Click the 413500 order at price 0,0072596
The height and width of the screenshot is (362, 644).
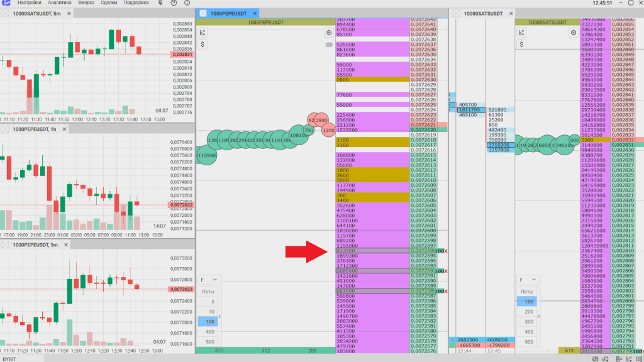[x=345, y=251]
